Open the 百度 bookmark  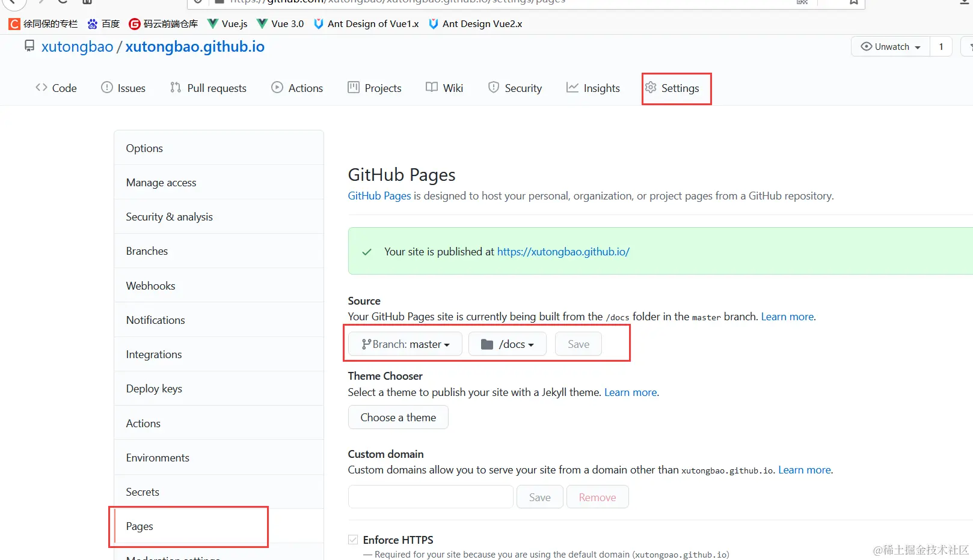point(103,23)
